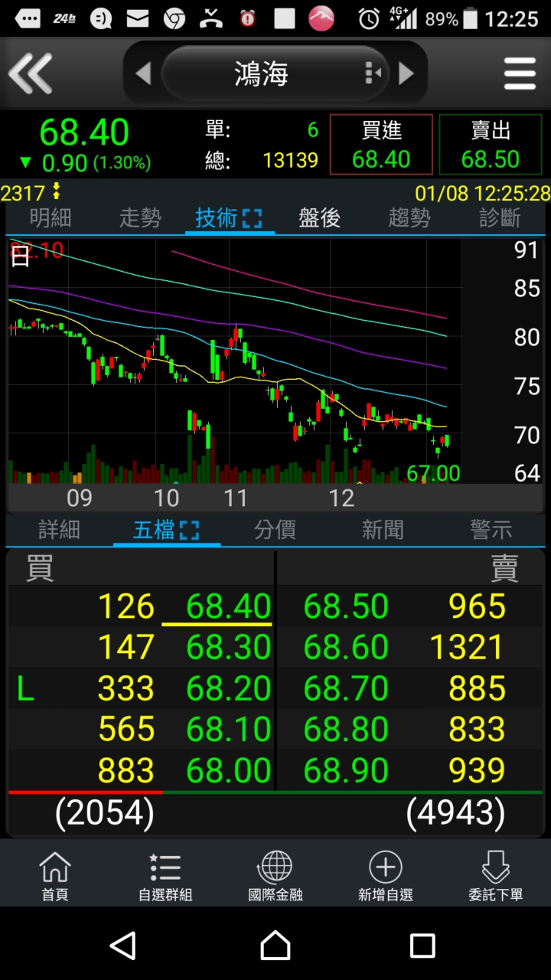Select ask price 68.50 in order book
551x980 pixels.
[346, 606]
